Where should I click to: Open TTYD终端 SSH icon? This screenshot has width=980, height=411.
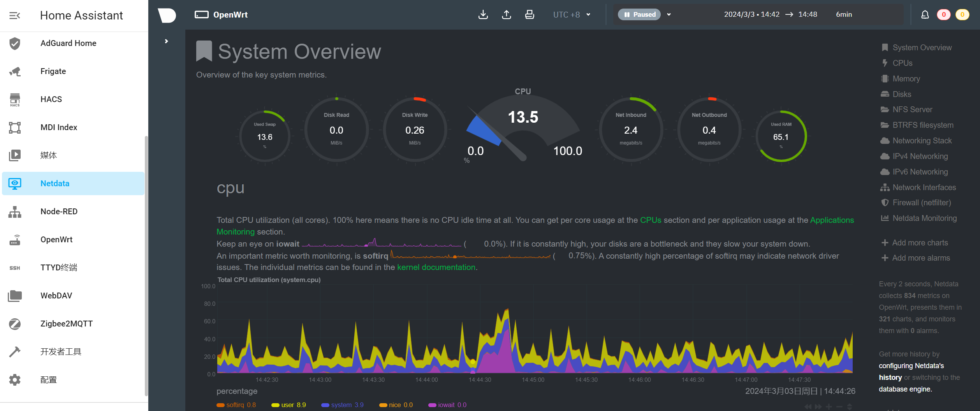(15, 268)
